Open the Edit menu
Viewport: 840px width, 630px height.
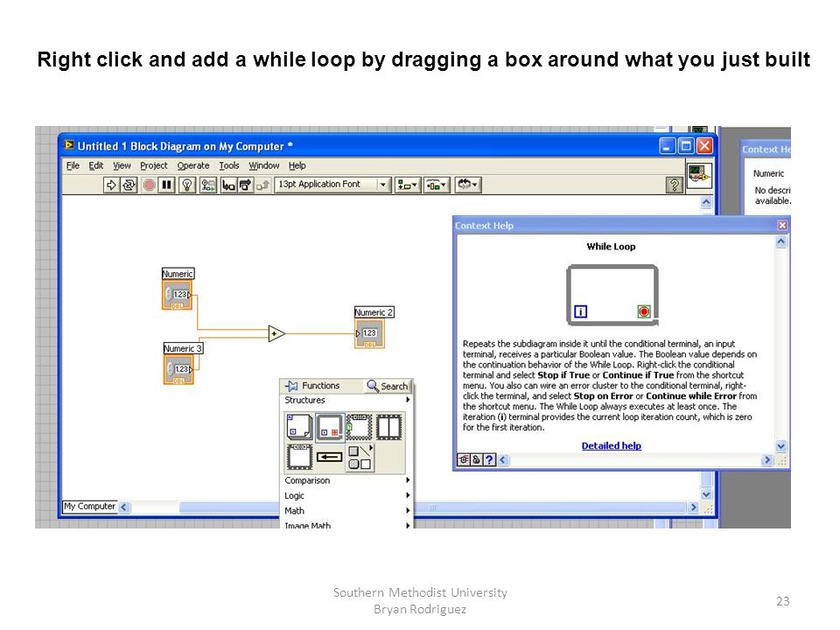tap(96, 165)
